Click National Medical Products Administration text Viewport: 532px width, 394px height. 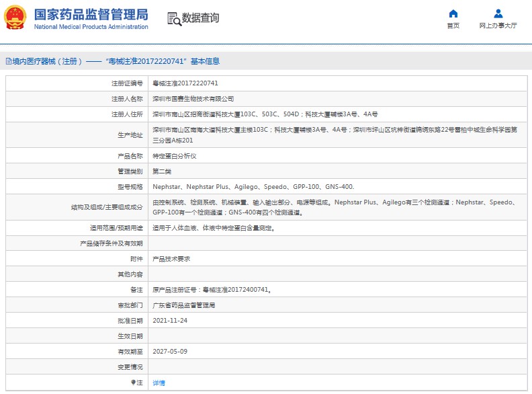tap(91, 27)
